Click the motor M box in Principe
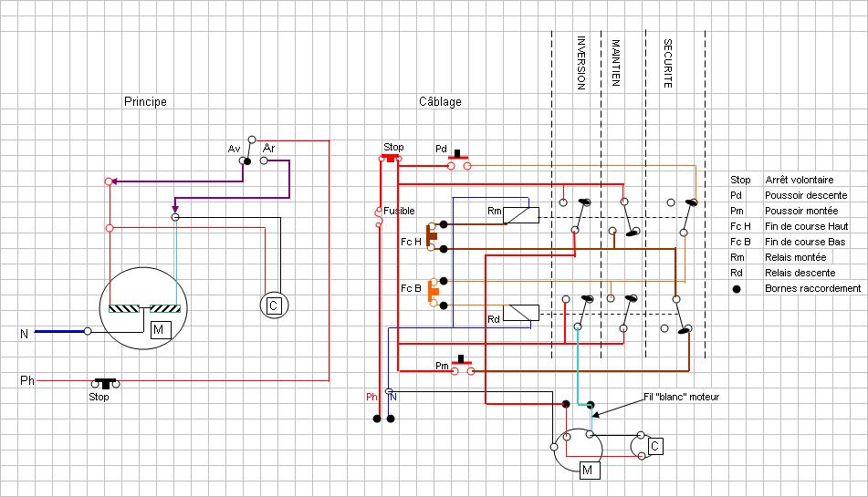The height and width of the screenshot is (497, 868). 160,330
